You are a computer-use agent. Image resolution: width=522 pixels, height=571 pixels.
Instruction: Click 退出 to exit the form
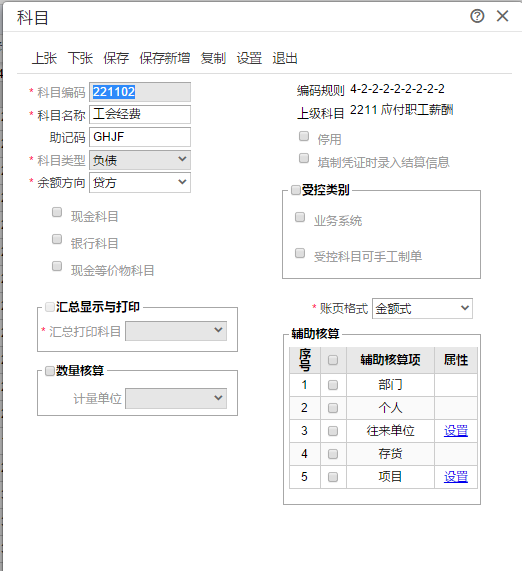tap(285, 58)
